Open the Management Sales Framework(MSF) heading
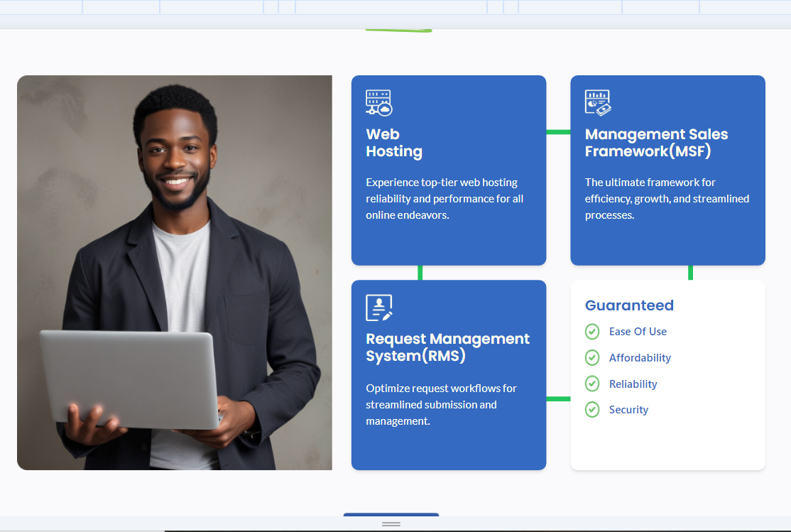 click(x=656, y=143)
